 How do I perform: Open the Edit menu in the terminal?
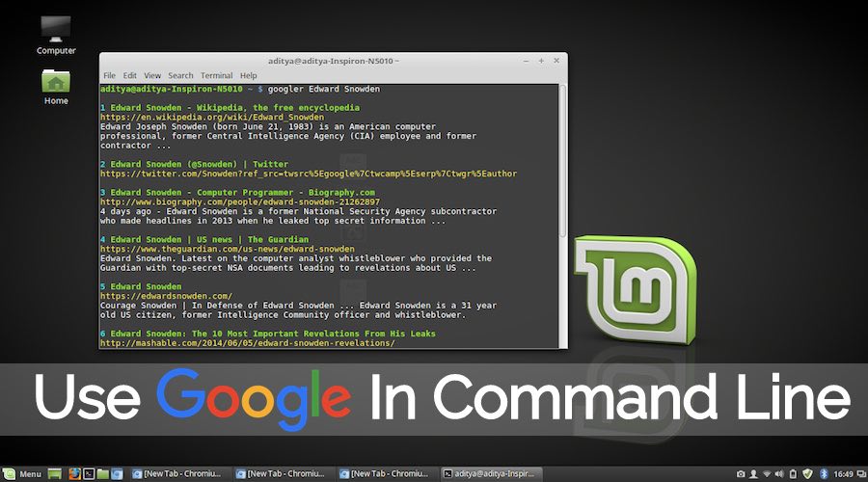129,75
